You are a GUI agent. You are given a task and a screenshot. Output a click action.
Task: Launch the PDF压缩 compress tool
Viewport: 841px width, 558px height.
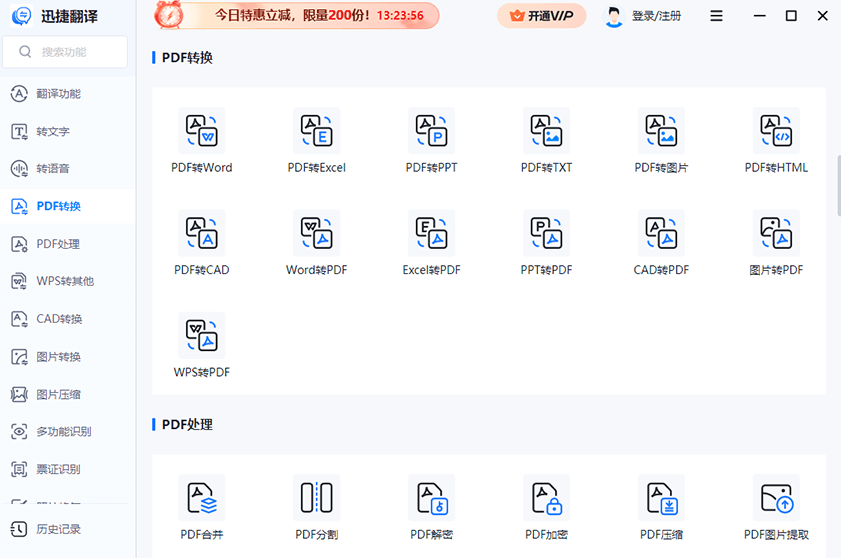[x=661, y=508]
